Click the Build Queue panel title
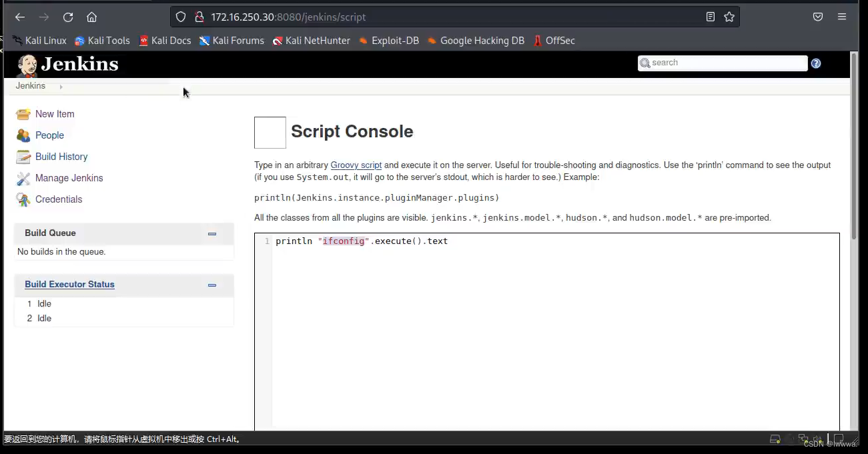The width and height of the screenshot is (868, 454). (x=50, y=233)
